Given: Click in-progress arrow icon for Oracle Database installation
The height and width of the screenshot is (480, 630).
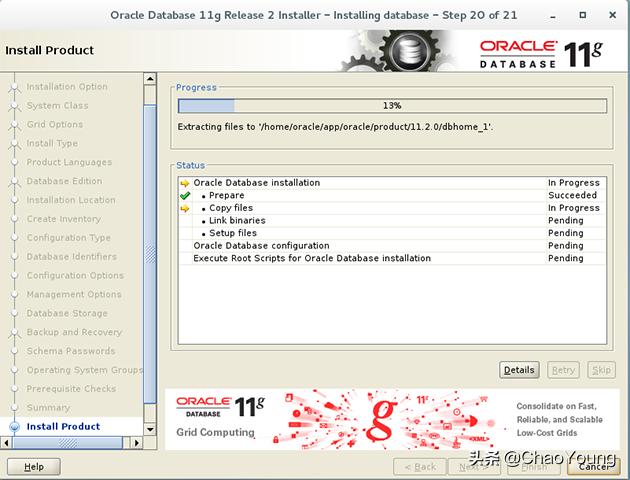Looking at the screenshot, I should [185, 183].
